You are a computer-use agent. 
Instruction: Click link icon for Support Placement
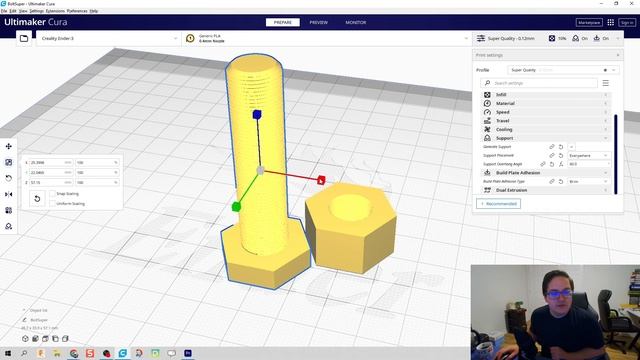tap(552, 156)
